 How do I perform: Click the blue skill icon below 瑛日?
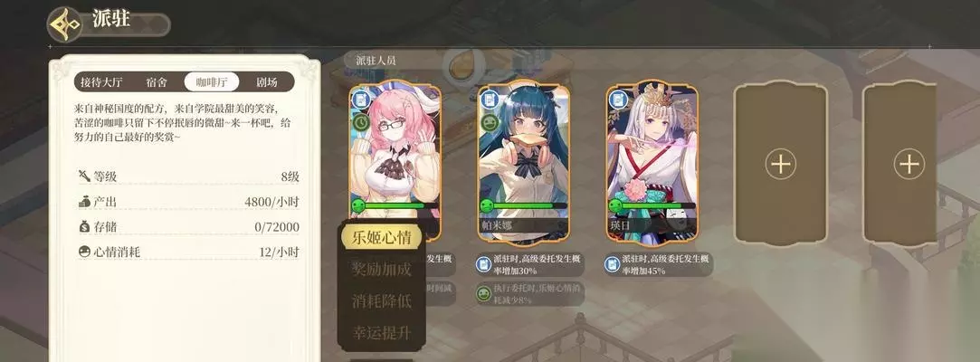click(x=612, y=264)
